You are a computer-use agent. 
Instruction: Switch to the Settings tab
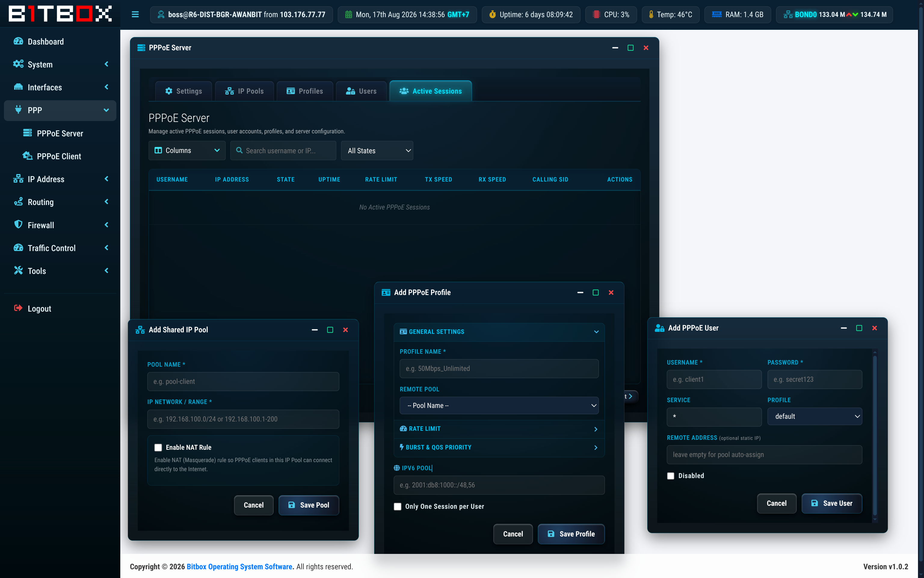[x=184, y=91]
